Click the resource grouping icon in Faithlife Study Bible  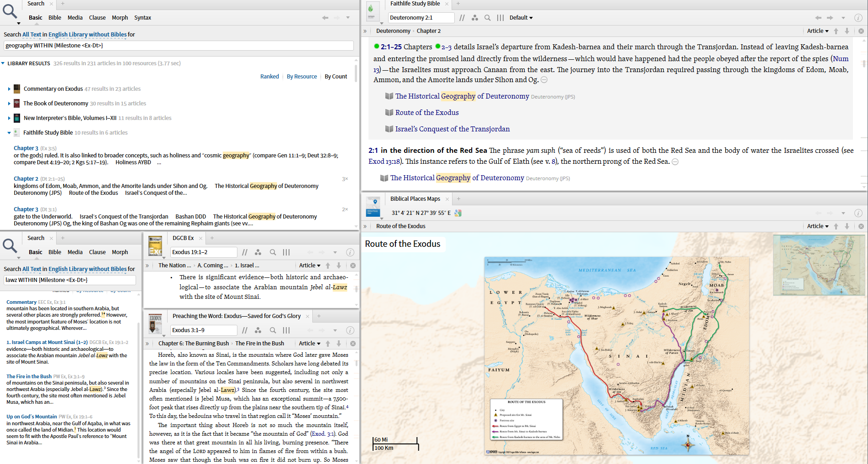click(x=475, y=18)
